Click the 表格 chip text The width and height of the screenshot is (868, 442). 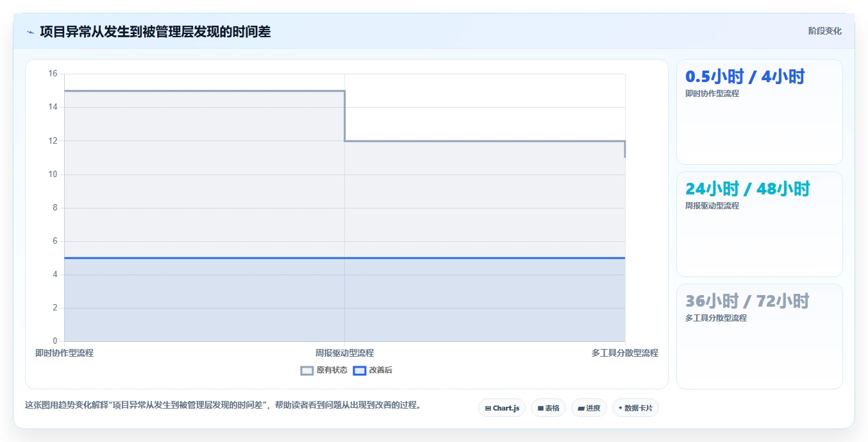(x=552, y=408)
